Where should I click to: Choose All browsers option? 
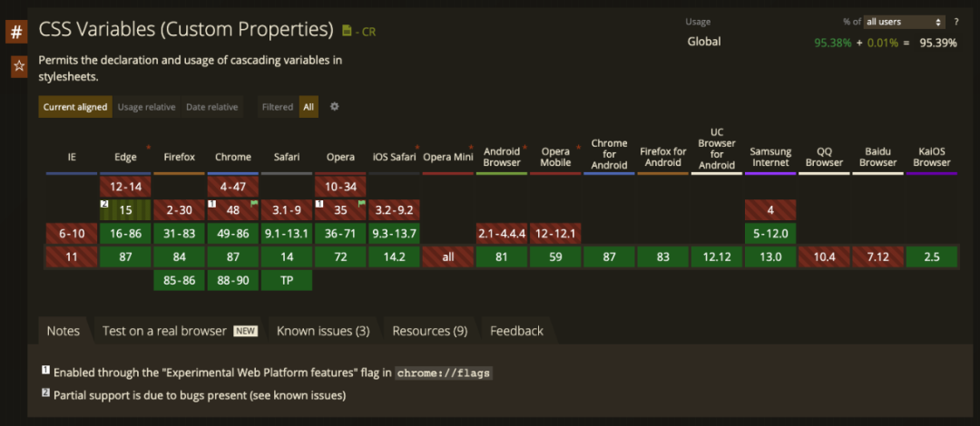(309, 107)
